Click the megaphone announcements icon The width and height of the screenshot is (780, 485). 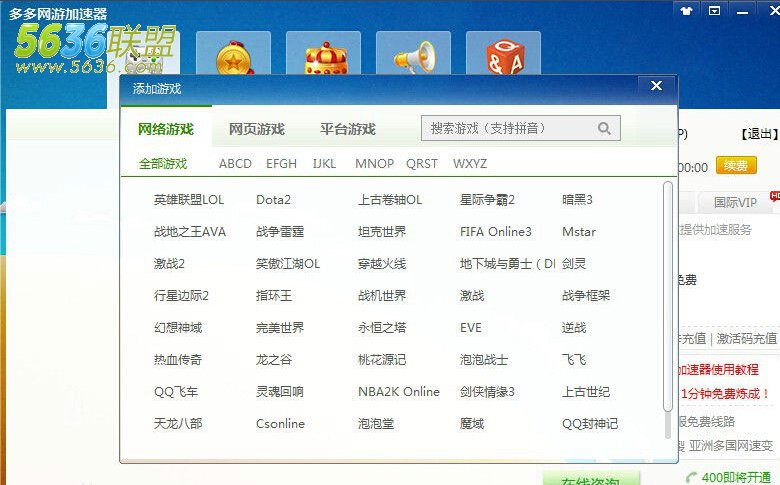click(414, 54)
